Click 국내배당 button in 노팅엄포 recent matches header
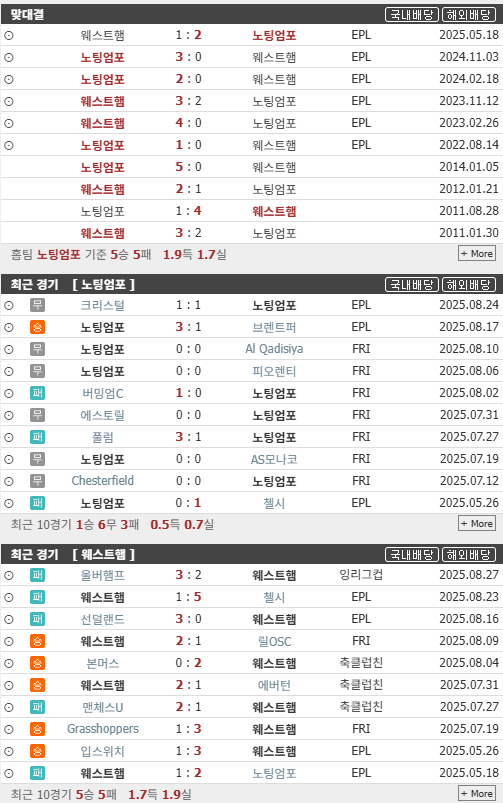The image size is (503, 803). click(412, 285)
